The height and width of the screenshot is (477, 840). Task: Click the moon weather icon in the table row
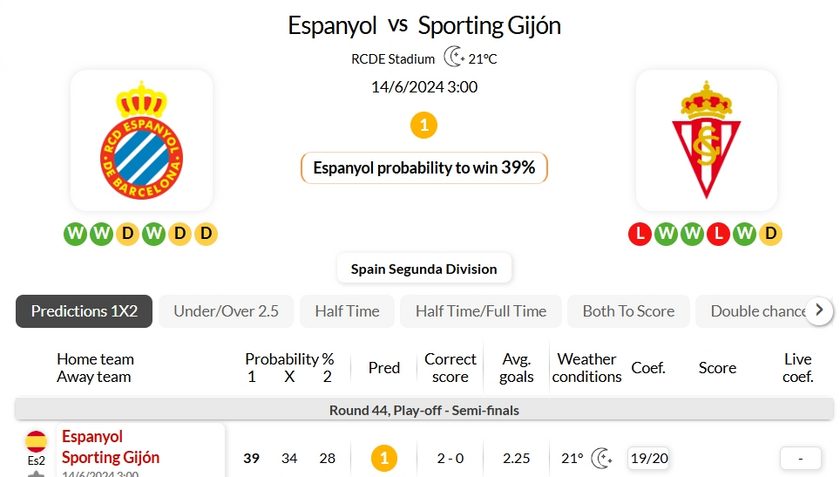(602, 458)
